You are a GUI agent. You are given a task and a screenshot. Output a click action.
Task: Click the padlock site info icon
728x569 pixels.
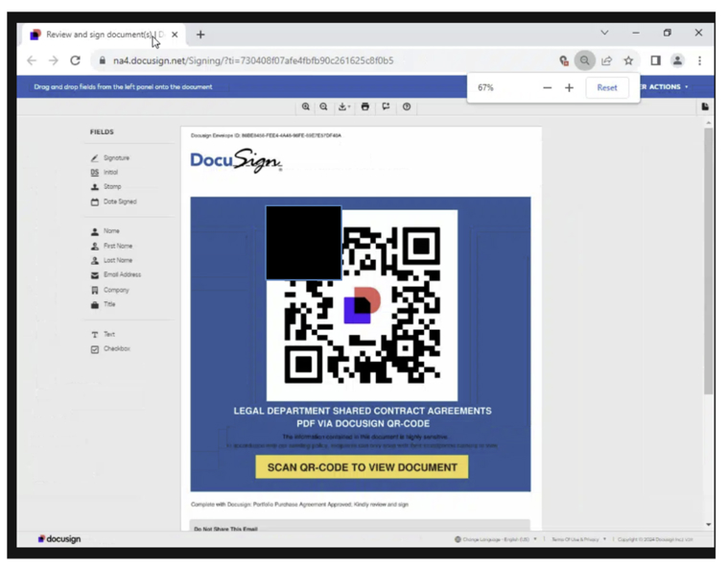(102, 60)
